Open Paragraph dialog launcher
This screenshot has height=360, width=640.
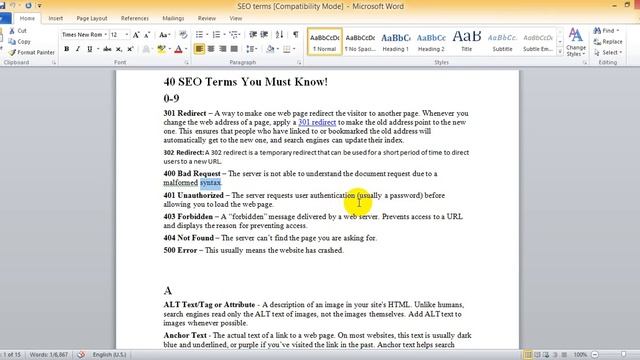point(299,62)
